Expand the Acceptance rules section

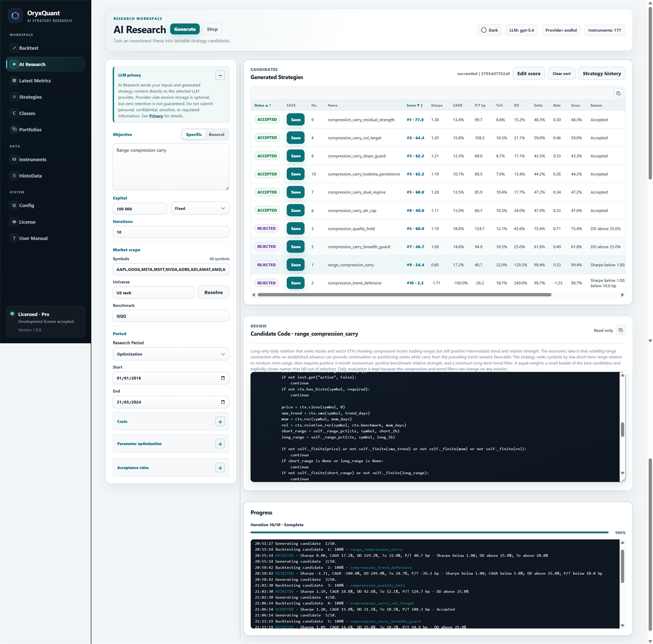tap(220, 468)
